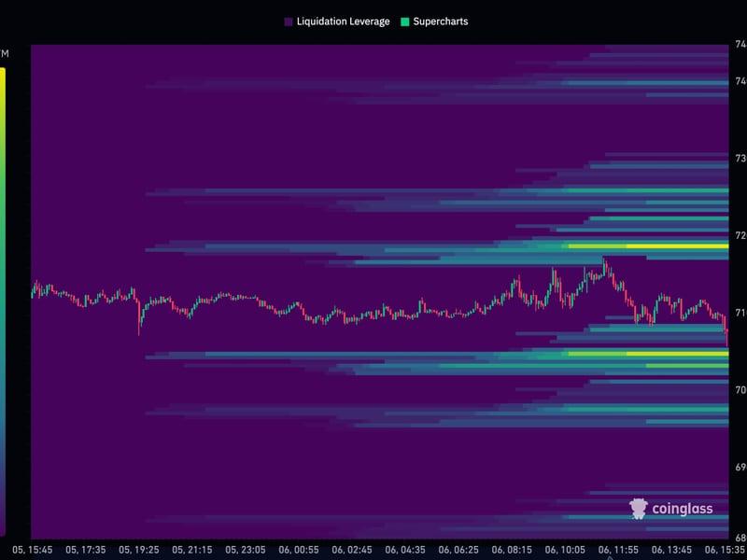Image resolution: width=747 pixels, height=560 pixels.
Task: Click the purple Liquidation Leverage legend square
Action: click(289, 21)
